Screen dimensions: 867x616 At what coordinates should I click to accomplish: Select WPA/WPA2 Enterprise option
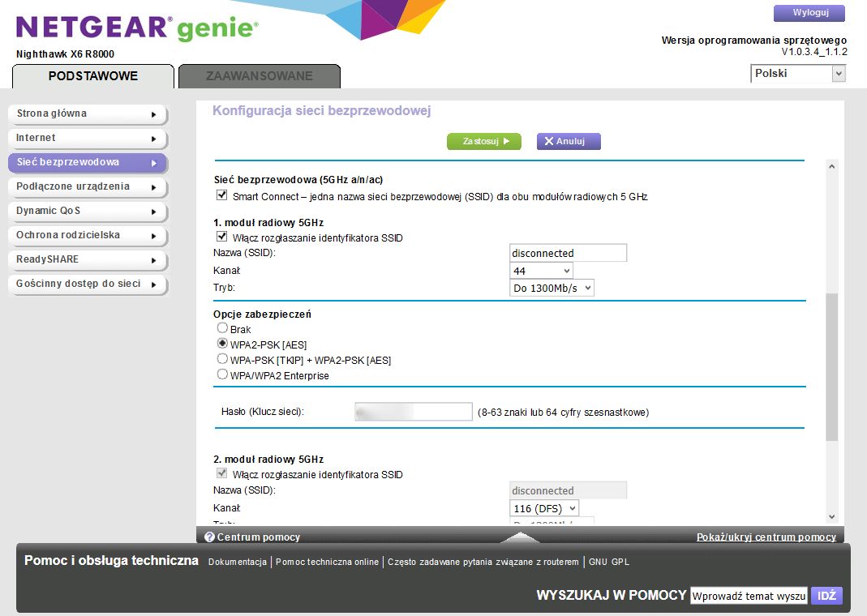click(222, 374)
